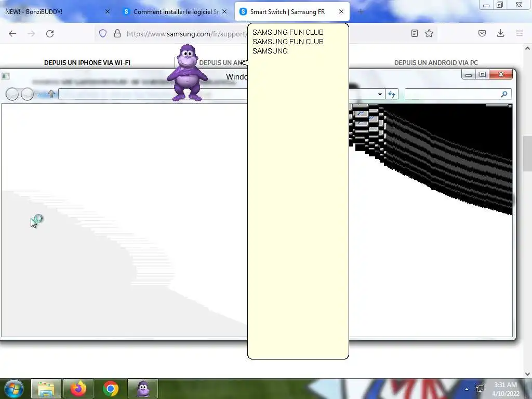This screenshot has height=399, width=532.
Task: Launch Chrome from the taskbar
Action: pos(111,389)
